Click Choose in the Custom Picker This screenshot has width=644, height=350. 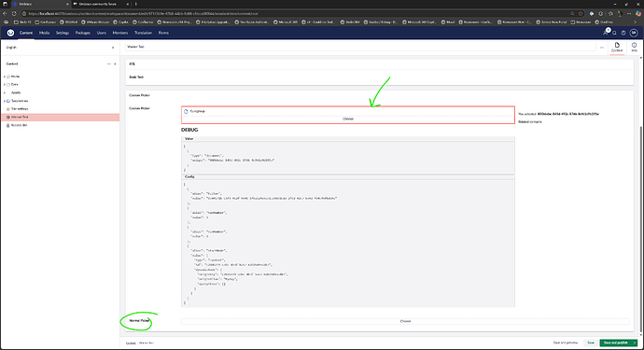pyautogui.click(x=348, y=119)
